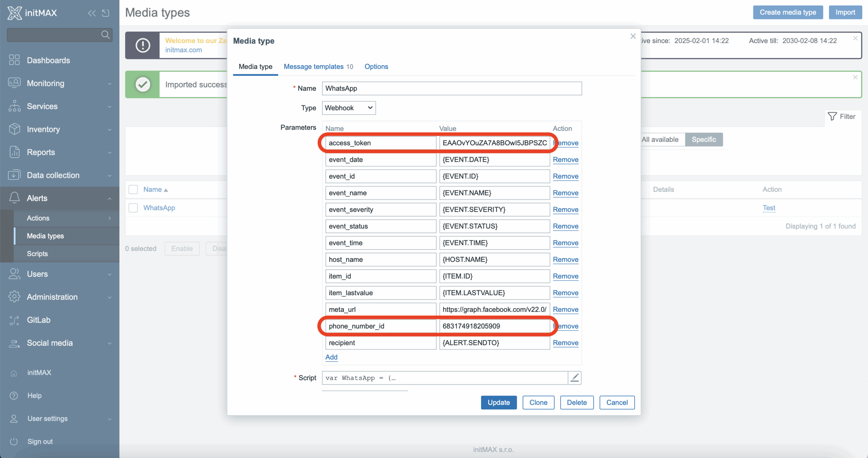The height and width of the screenshot is (458, 868).
Task: Expand the Users menu
Action: [x=110, y=274]
